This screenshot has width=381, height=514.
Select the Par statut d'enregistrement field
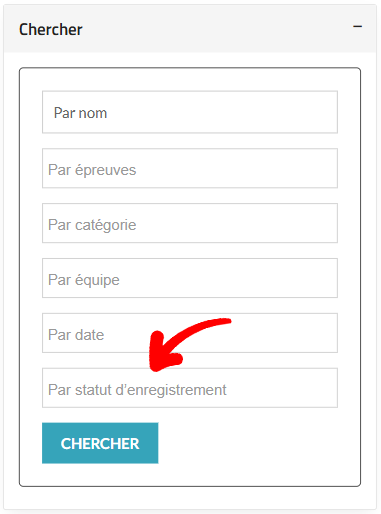click(190, 388)
